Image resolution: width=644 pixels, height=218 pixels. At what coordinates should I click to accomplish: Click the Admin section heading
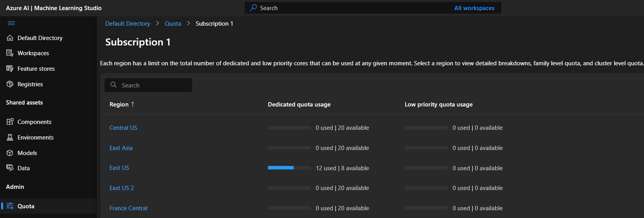click(x=15, y=187)
